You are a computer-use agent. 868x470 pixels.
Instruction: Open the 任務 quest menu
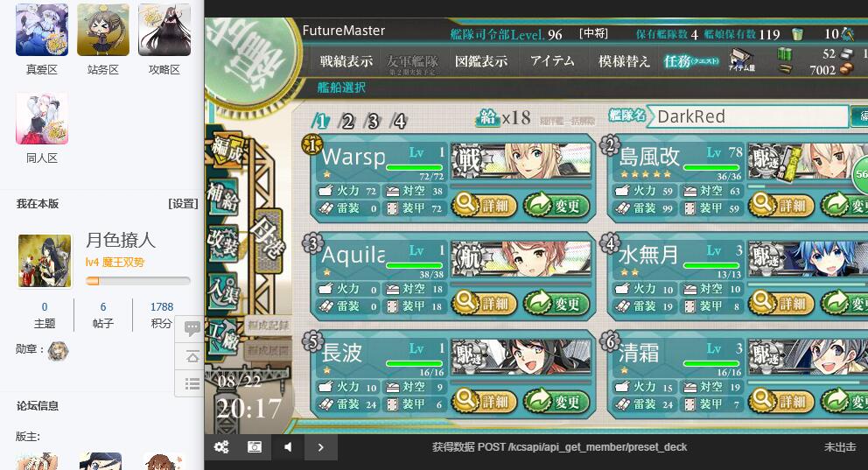[690, 61]
